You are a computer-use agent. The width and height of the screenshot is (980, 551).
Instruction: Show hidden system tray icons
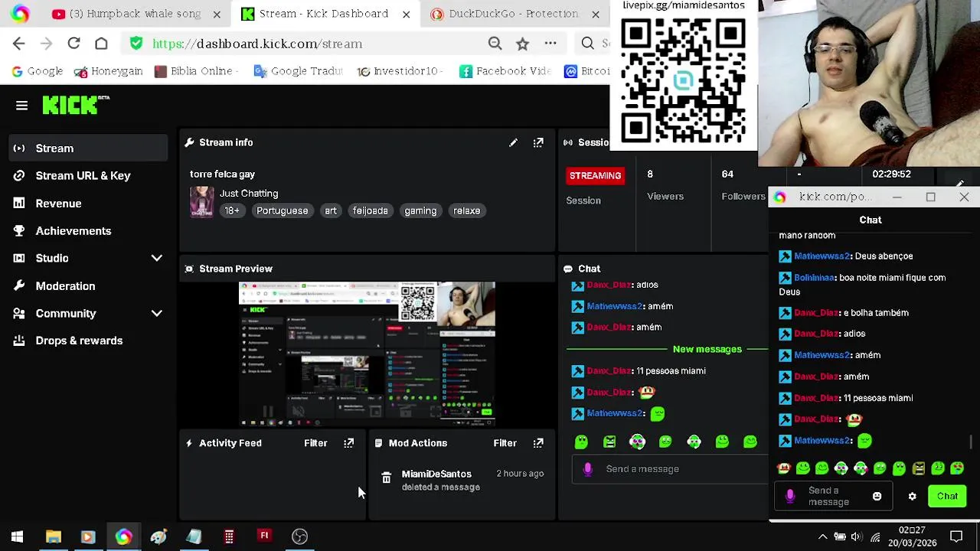[x=822, y=536]
